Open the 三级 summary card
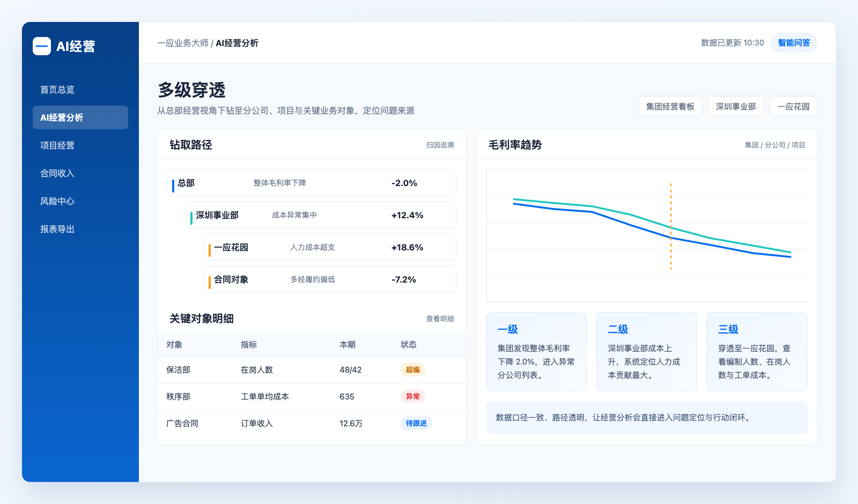858x504 pixels. [757, 352]
